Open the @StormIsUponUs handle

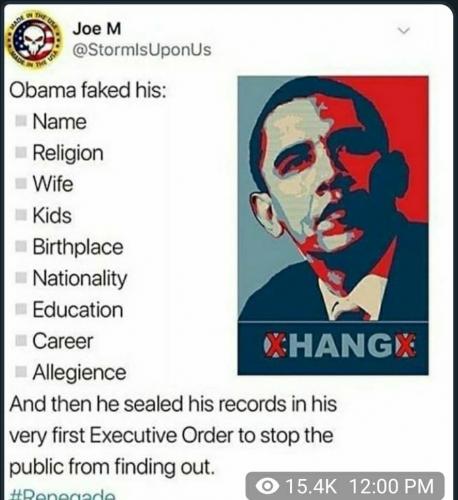[x=142, y=50]
